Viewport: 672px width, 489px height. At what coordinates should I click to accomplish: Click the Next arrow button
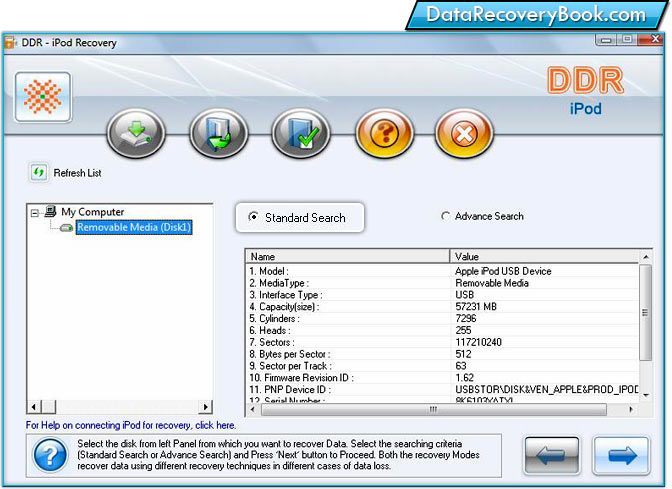click(x=621, y=455)
